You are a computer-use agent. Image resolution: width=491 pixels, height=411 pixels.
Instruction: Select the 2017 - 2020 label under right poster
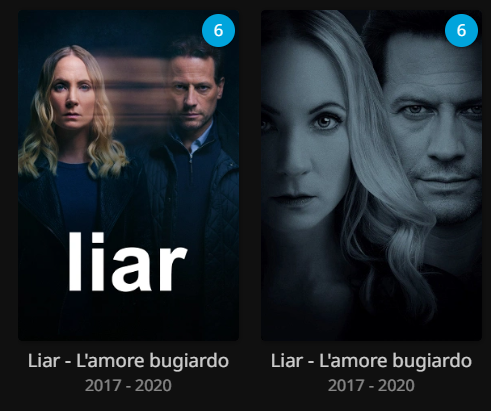(371, 386)
